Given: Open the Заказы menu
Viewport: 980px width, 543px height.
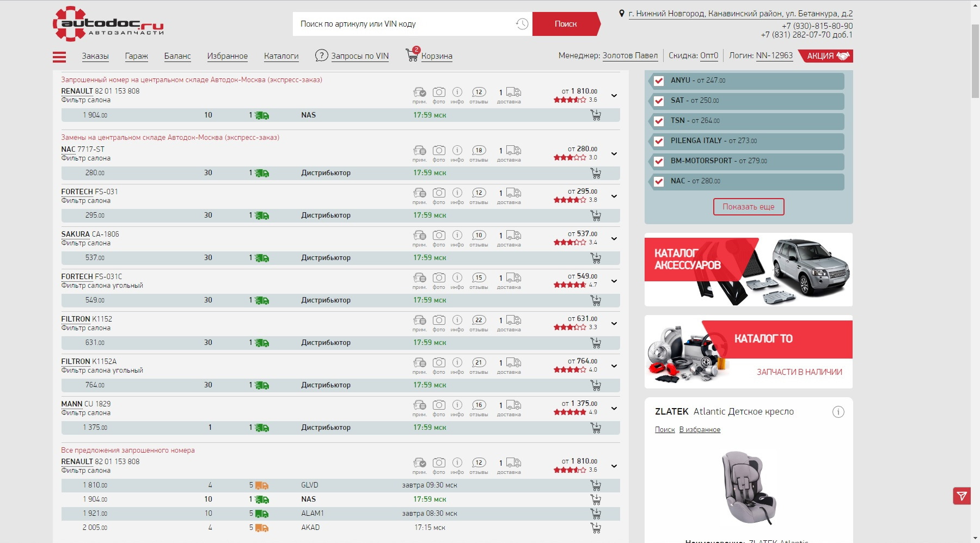Looking at the screenshot, I should [95, 56].
